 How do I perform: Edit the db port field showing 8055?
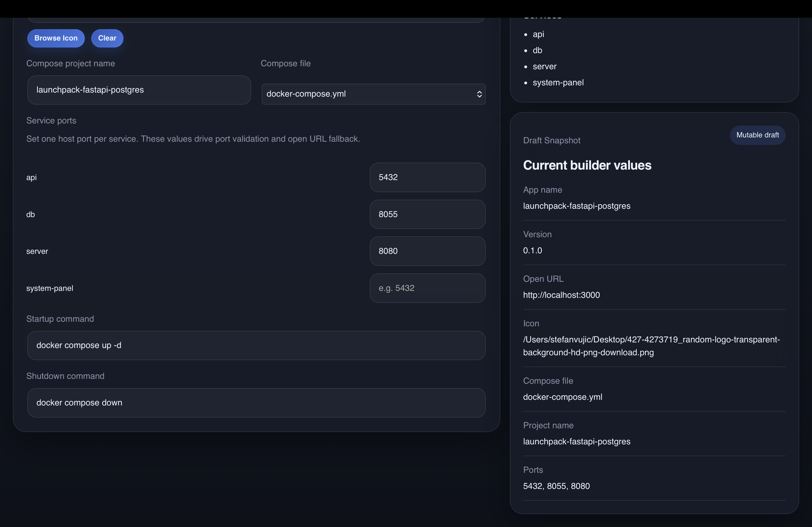tap(427, 214)
